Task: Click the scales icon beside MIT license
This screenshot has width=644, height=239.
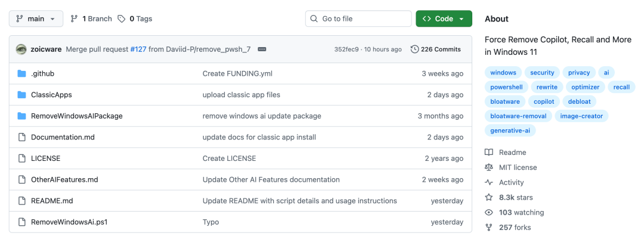Action: click(489, 167)
